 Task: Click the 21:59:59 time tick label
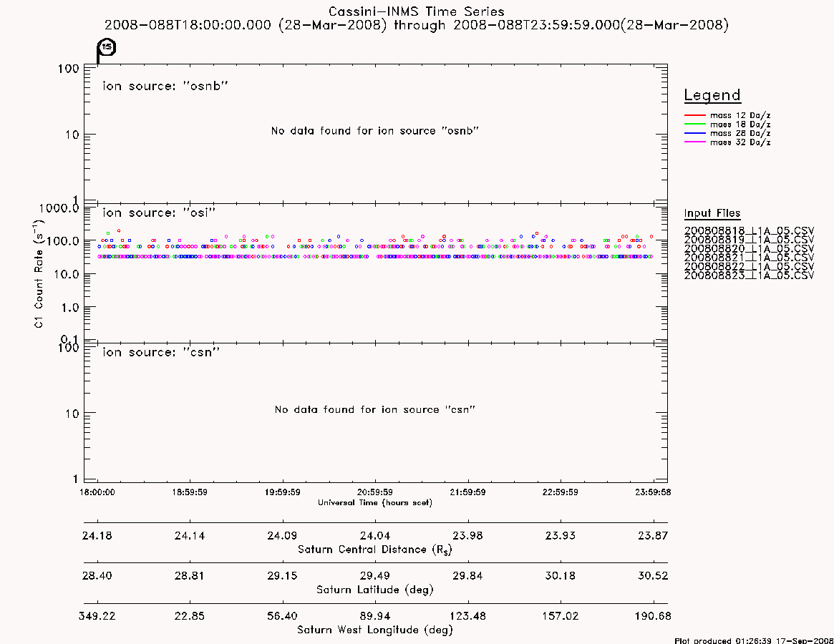click(467, 492)
